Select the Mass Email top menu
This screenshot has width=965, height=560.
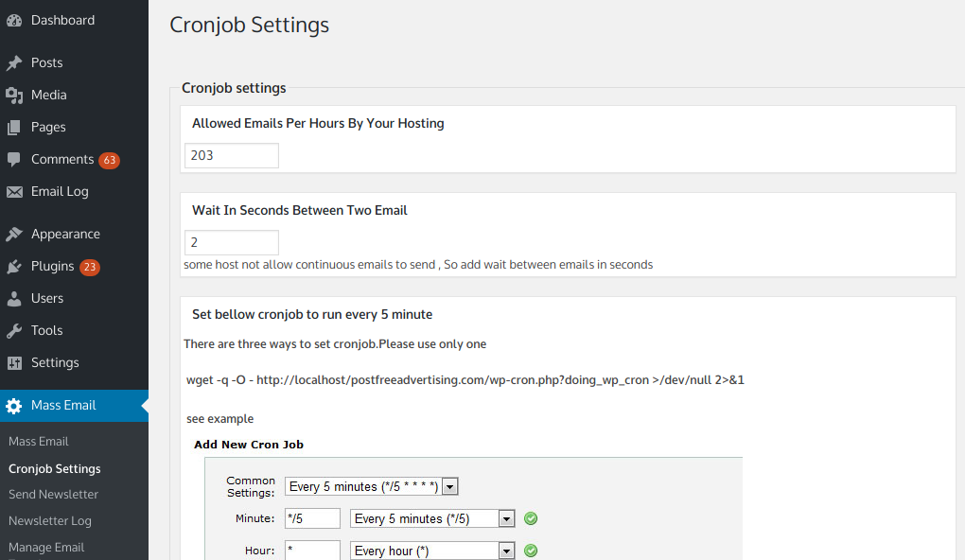[74, 406]
